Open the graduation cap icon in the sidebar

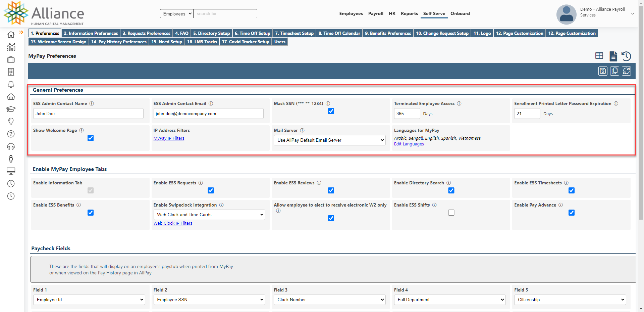(x=11, y=109)
